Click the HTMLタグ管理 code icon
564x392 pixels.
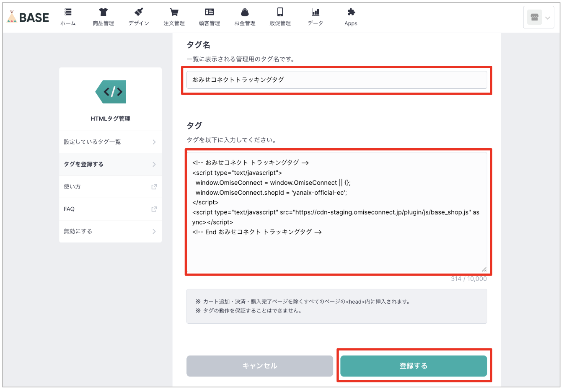point(111,92)
